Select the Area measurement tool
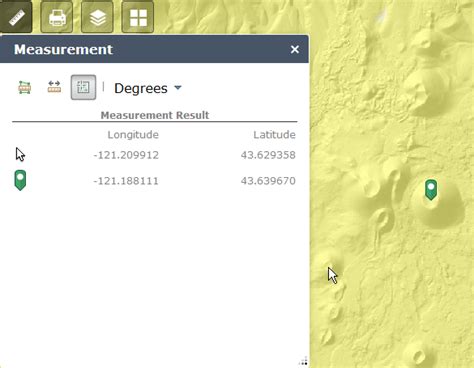Image resolution: width=474 pixels, height=368 pixels. [25, 87]
